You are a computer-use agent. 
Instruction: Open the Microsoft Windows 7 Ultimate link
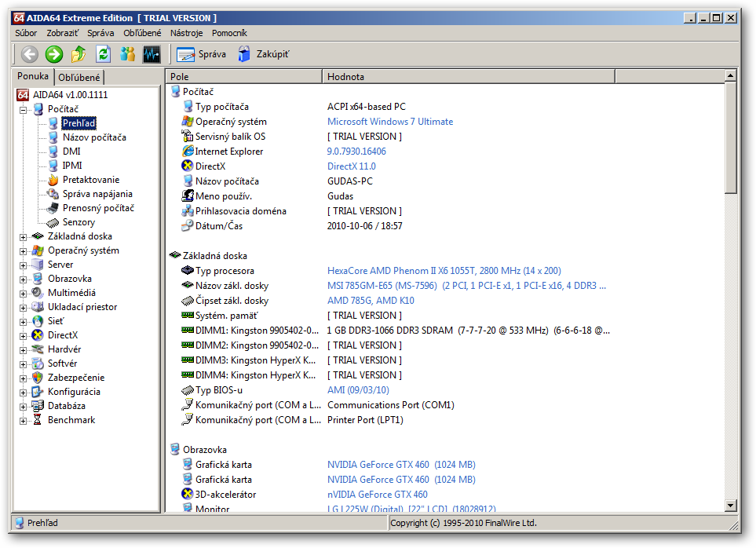[x=390, y=122]
